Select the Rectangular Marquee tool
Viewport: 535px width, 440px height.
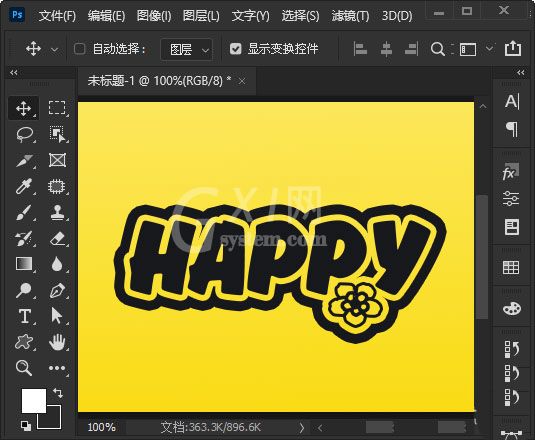coord(57,108)
